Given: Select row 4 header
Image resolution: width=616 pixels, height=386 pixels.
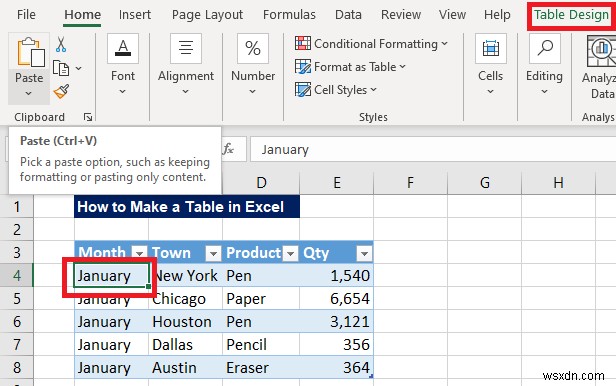Looking at the screenshot, I should point(16,275).
